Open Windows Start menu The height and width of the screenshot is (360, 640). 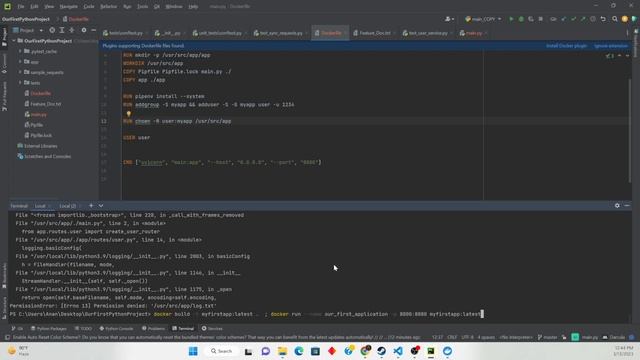193,351
